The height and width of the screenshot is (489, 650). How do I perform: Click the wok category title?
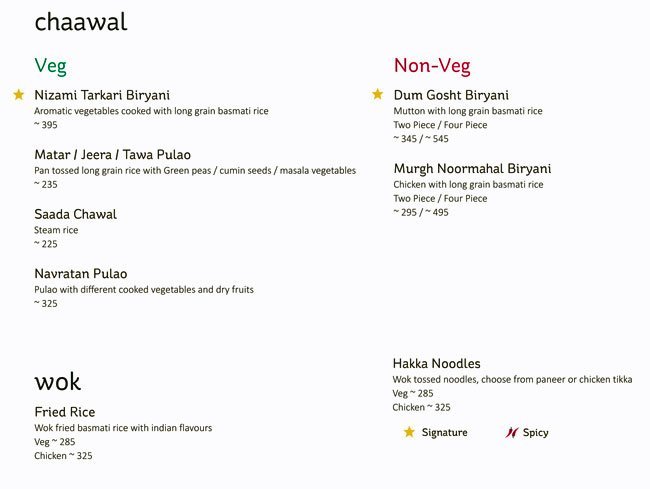point(57,381)
